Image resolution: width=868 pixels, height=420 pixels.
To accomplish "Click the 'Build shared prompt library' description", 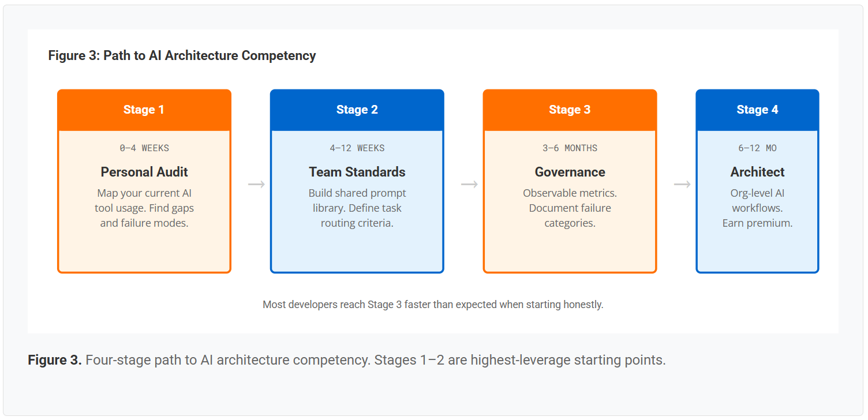I will [x=357, y=208].
